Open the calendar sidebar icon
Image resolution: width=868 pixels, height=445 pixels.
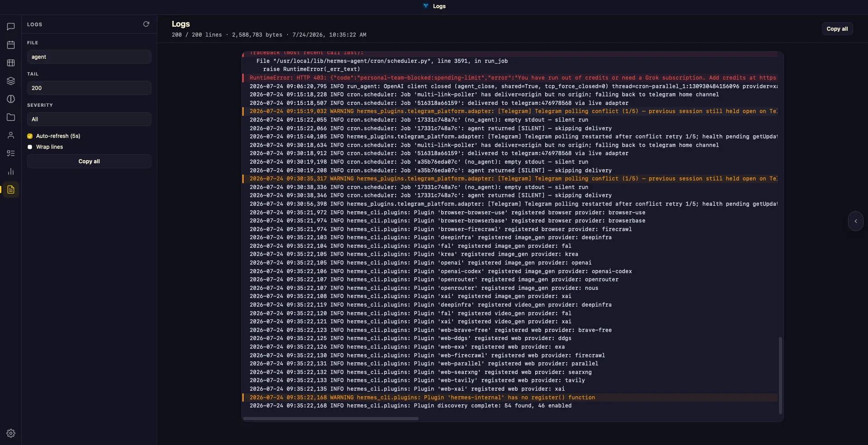(11, 45)
